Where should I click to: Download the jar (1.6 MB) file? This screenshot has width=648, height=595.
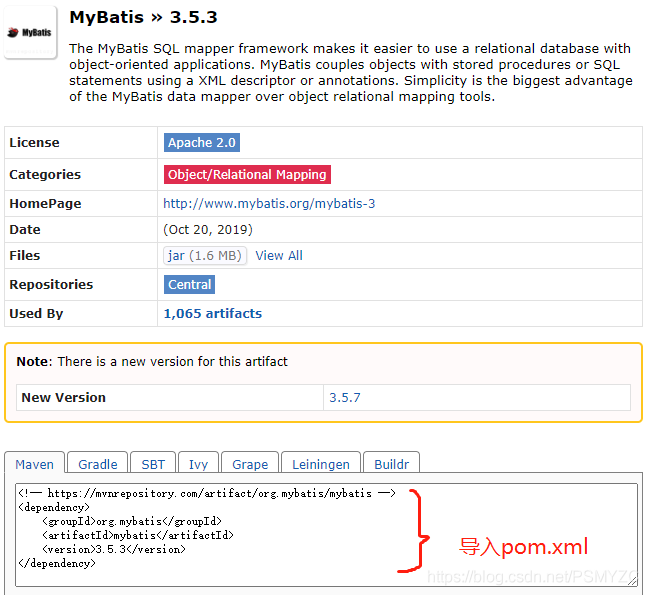coord(205,255)
